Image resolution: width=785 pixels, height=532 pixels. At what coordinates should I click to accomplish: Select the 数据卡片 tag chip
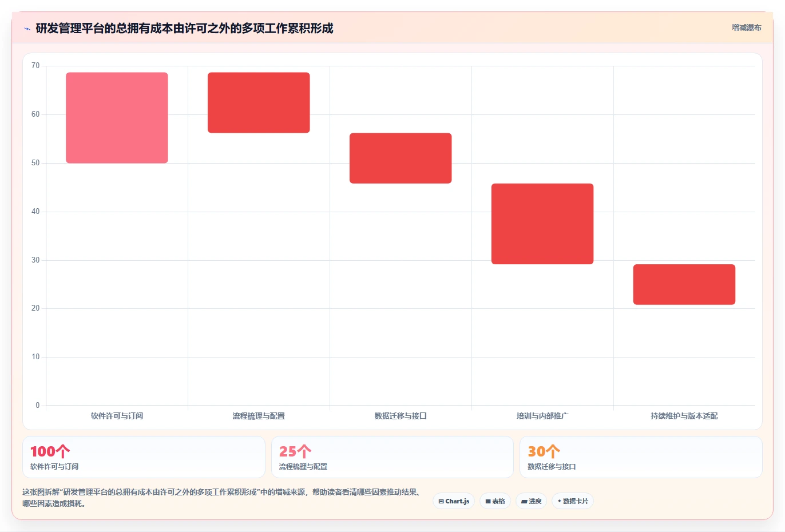(573, 501)
